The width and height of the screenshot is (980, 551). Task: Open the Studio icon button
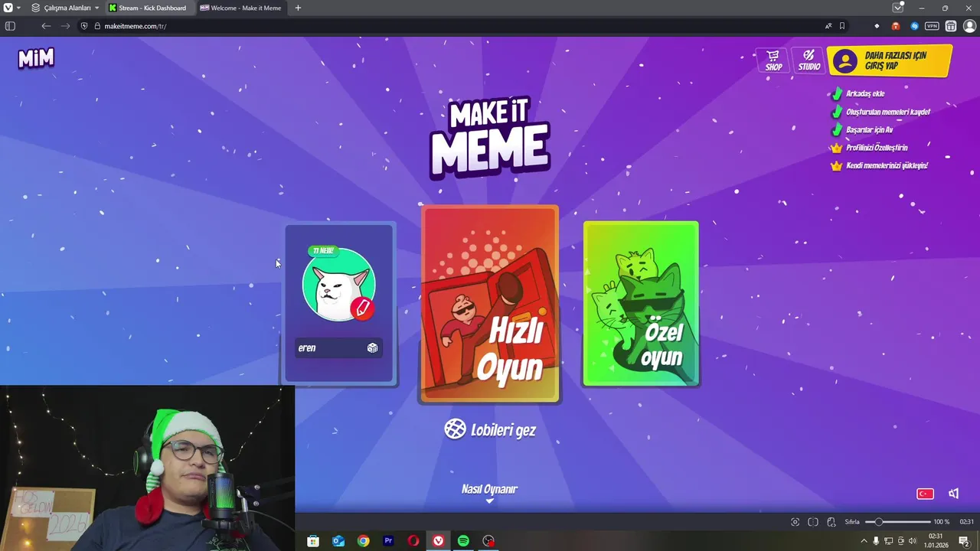(x=809, y=60)
